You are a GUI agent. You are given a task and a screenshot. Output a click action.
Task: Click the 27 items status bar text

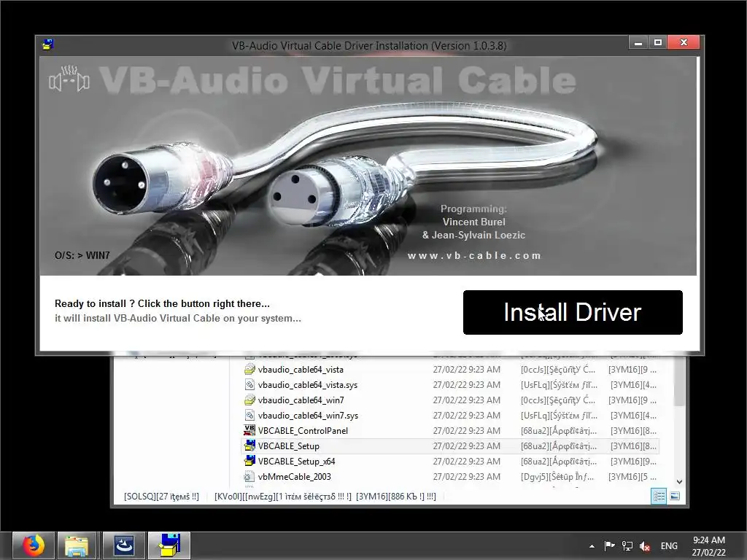[161, 496]
